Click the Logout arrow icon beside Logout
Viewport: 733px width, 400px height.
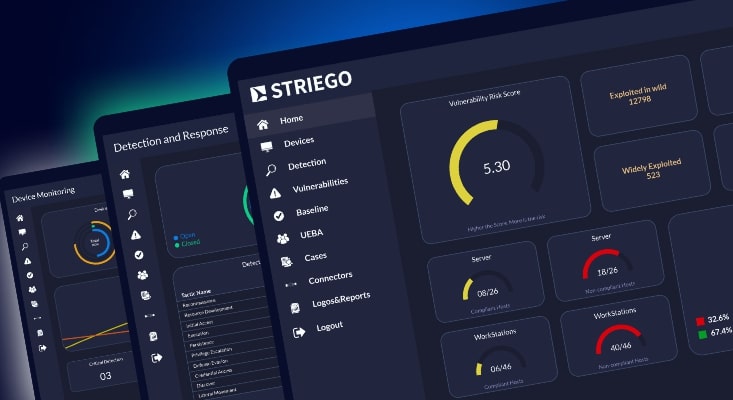point(299,332)
